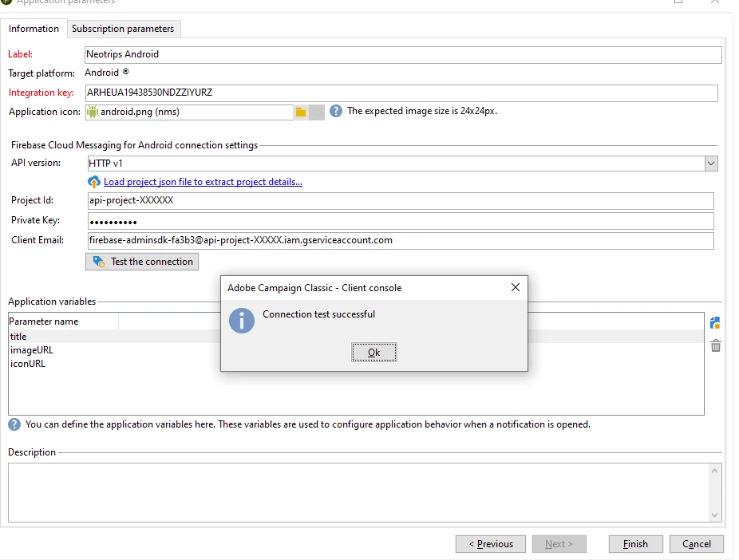739x560 pixels.
Task: Click the cloud upload icon before Load project json
Action: [x=94, y=182]
